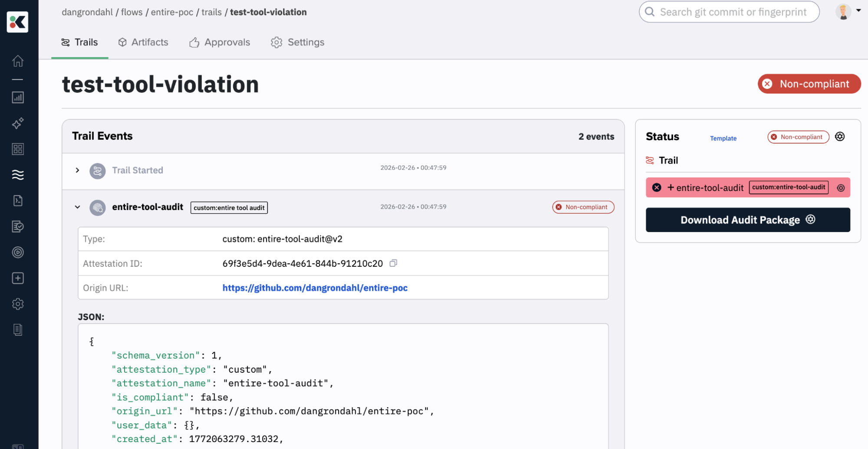Open the grid icon in sidebar
Viewport: 868px width, 449px height.
[18, 149]
